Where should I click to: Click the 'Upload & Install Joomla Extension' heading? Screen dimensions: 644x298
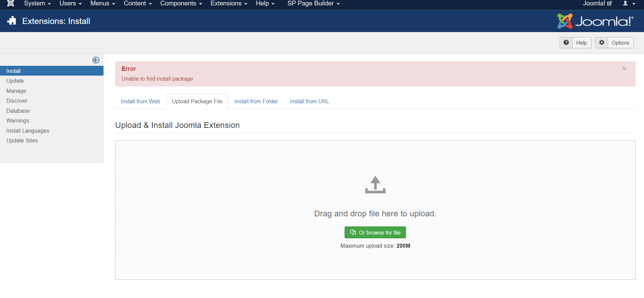pos(177,125)
